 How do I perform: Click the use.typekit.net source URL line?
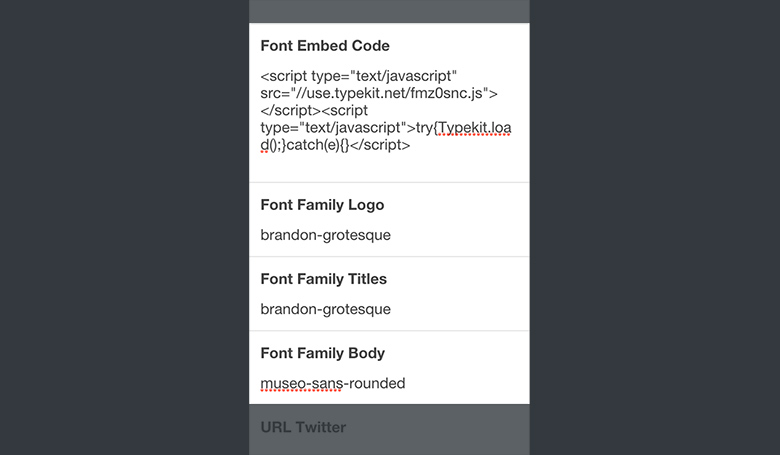[x=380, y=93]
